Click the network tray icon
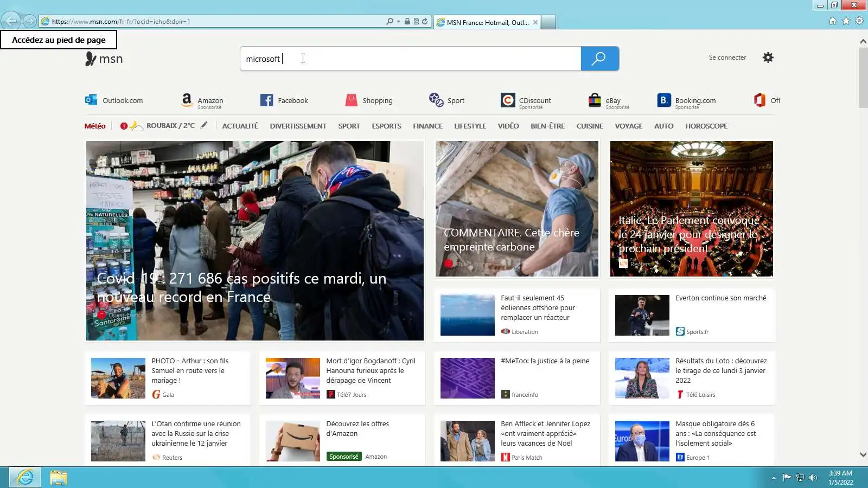 pyautogui.click(x=800, y=478)
